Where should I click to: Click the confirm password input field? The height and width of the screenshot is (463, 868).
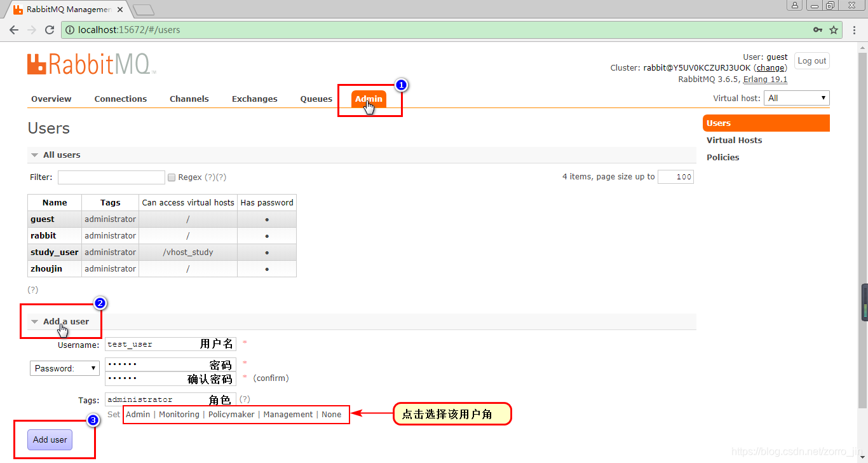pos(170,378)
